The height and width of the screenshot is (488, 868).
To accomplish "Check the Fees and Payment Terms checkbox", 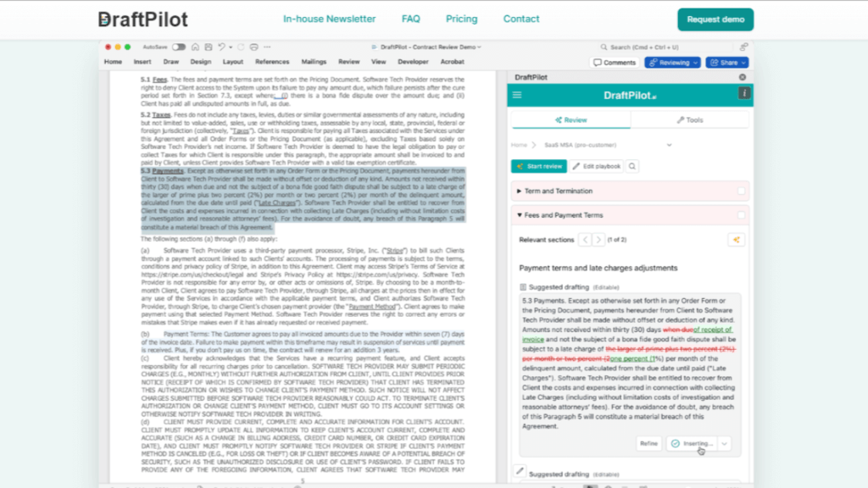I will 741,215.
